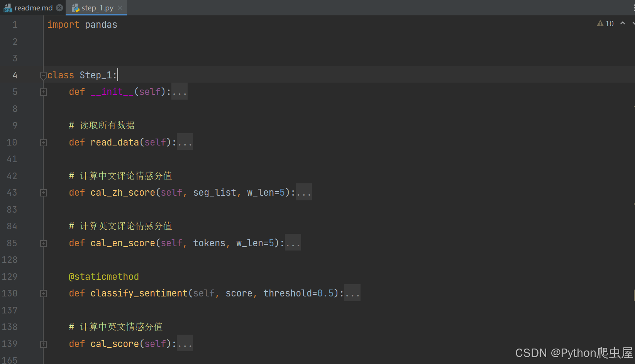Click folded ellipsis after cal_score(self):
The width and height of the screenshot is (635, 364).
[x=185, y=344]
